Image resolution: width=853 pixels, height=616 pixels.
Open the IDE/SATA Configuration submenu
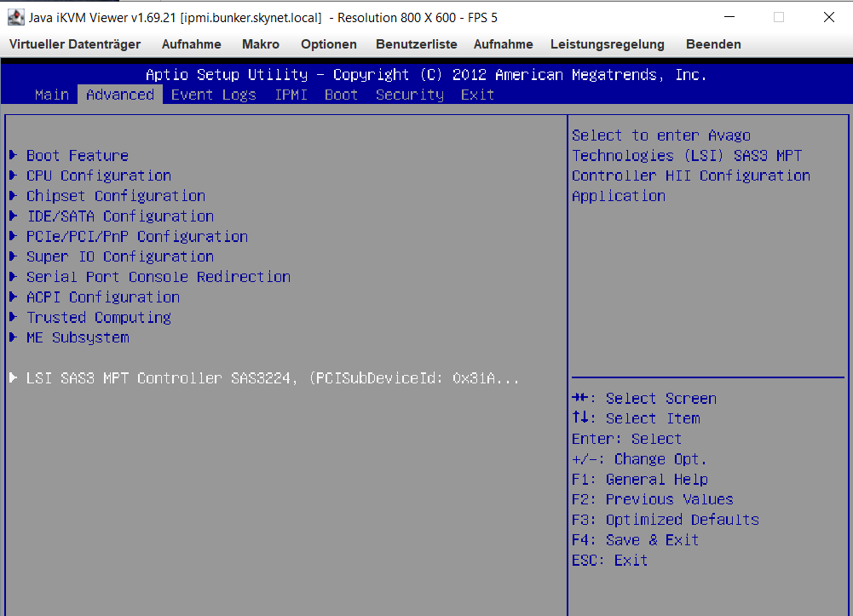(x=120, y=216)
